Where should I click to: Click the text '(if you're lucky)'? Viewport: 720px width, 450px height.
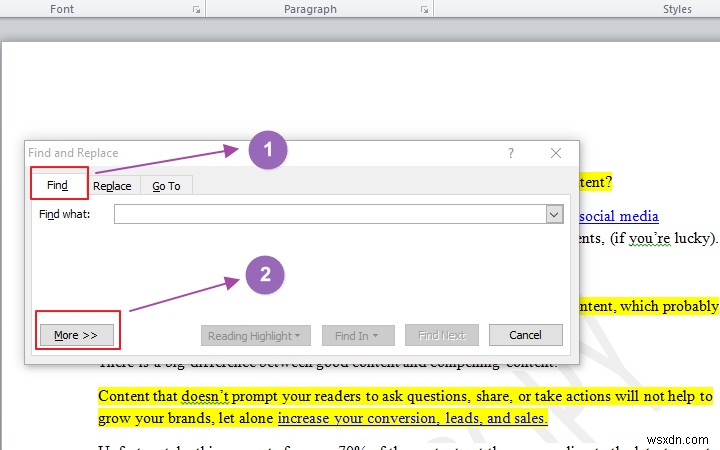[664, 238]
